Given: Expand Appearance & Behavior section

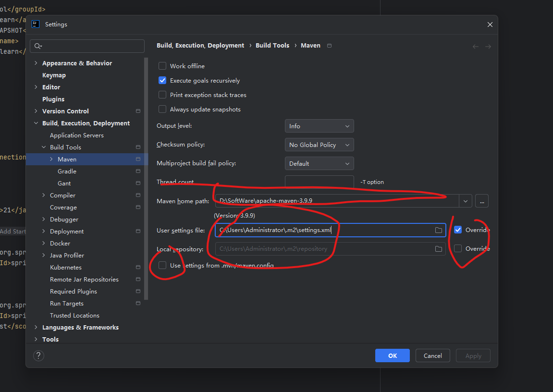Looking at the screenshot, I should click(x=36, y=63).
